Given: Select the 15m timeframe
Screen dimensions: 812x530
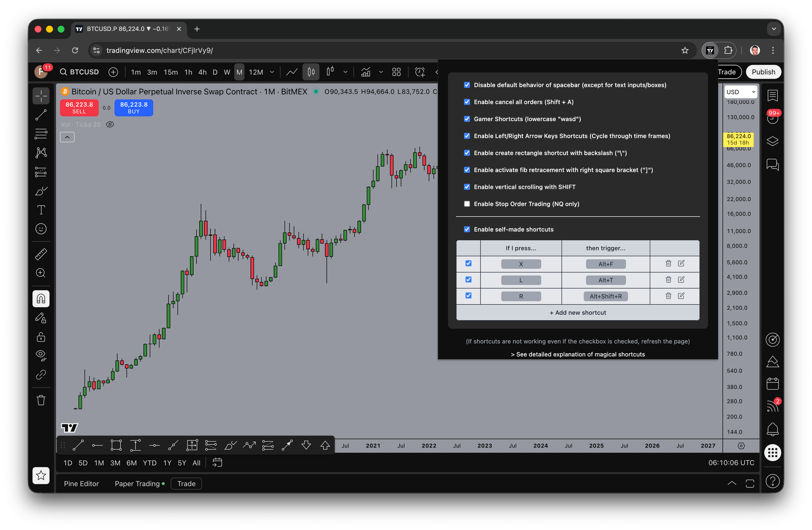Looking at the screenshot, I should [170, 72].
